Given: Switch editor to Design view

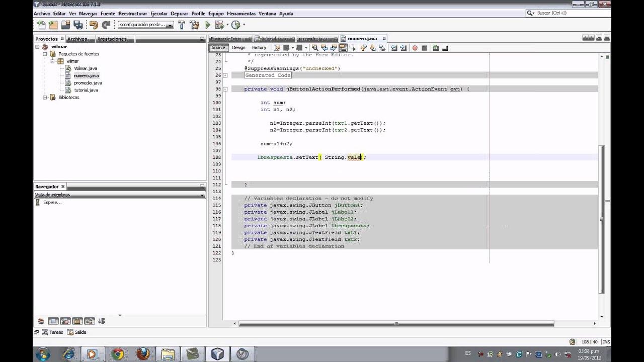Looking at the screenshot, I should pos(238,48).
